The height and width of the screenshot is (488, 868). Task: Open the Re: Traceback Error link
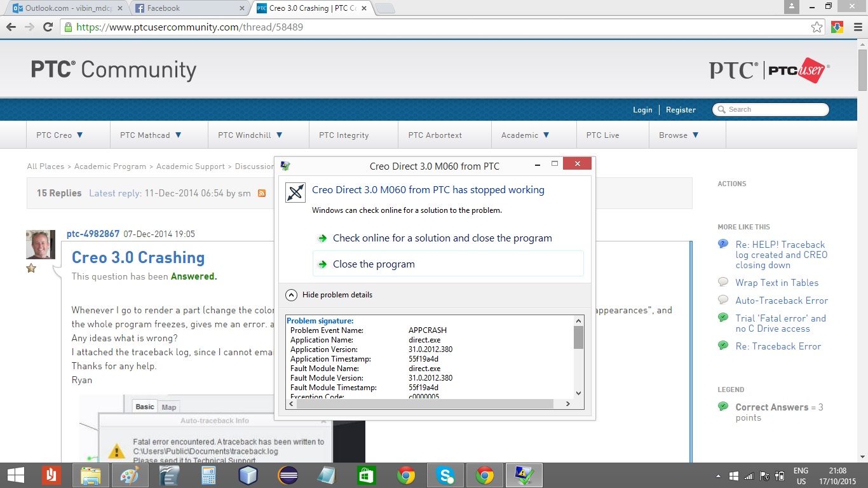(x=778, y=346)
